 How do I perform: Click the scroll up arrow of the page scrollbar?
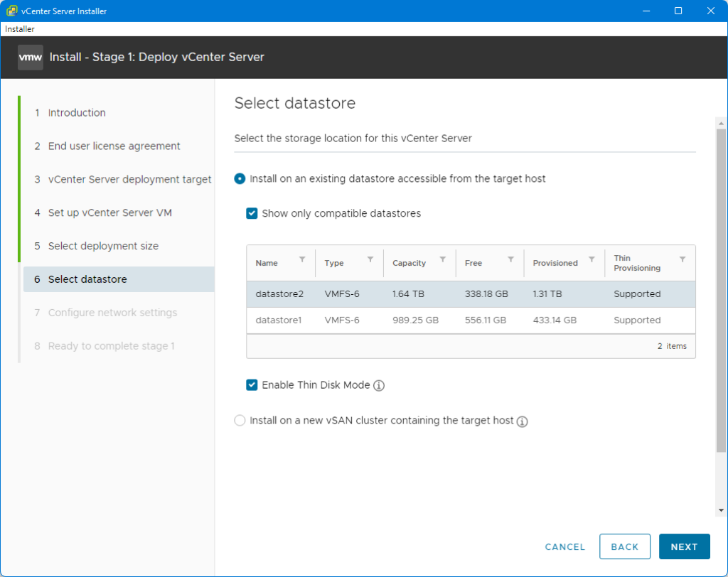pos(721,123)
